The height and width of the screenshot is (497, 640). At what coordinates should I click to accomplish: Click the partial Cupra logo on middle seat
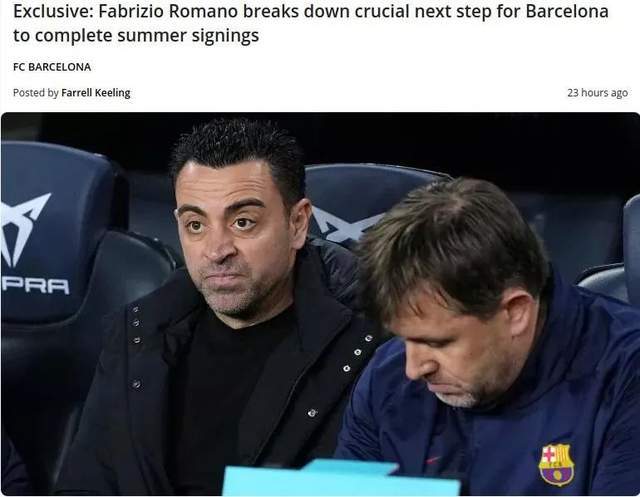point(343,225)
